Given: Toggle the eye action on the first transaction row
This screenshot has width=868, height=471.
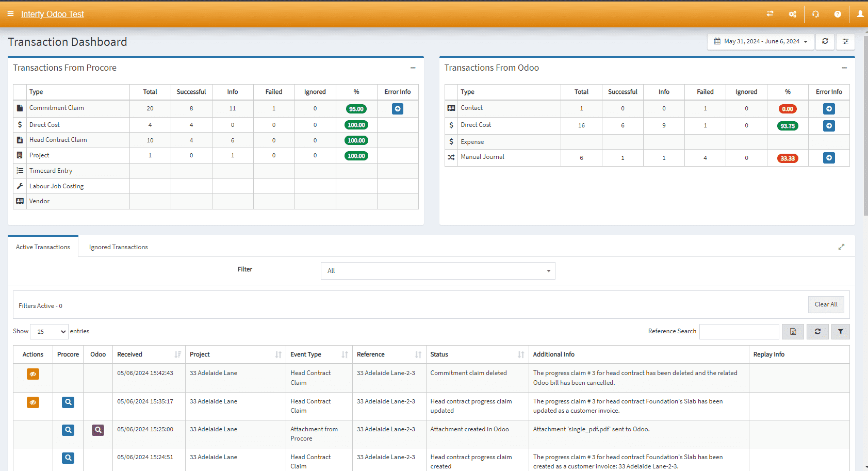Looking at the screenshot, I should coord(32,373).
